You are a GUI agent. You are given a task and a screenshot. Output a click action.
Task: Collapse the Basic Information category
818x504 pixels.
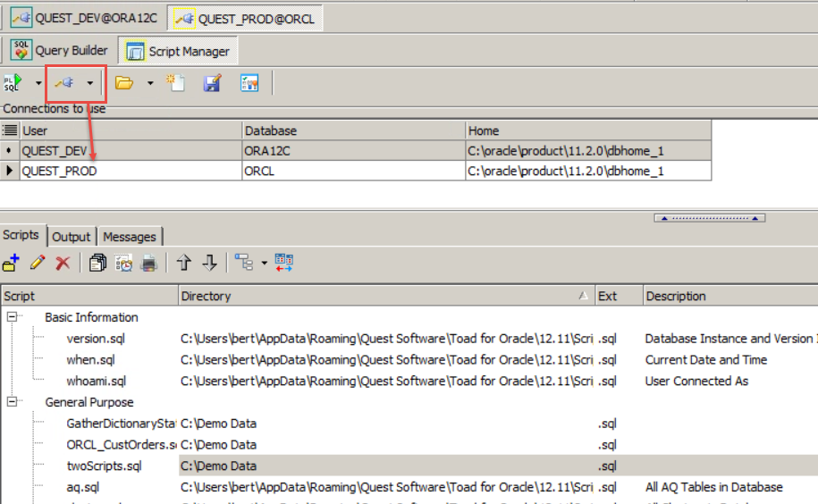point(12,317)
